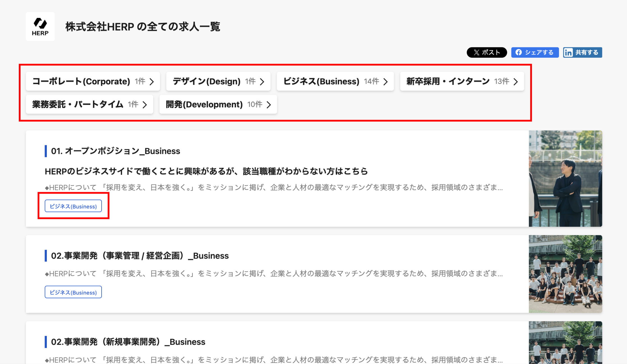Click Business tag on オープンポジション card

(73, 206)
